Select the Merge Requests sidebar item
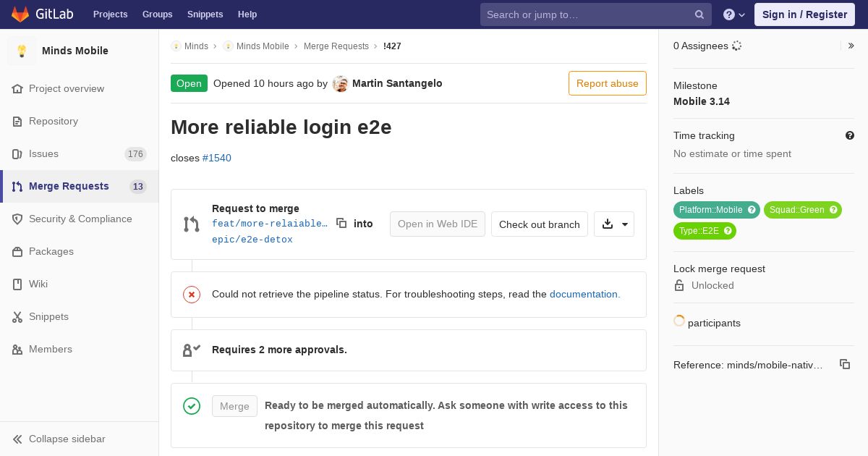Image resolution: width=868 pixels, height=456 pixels. click(80, 186)
